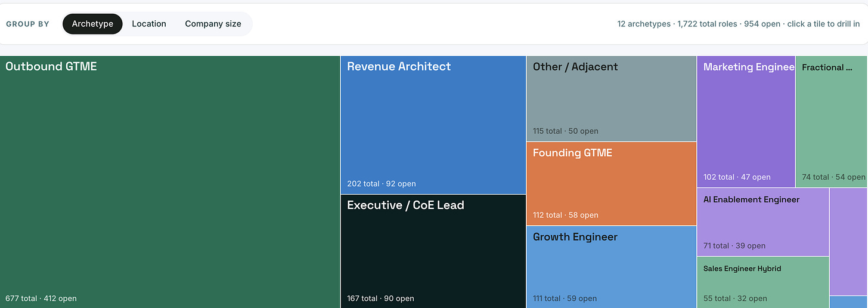Click the Outbound GTME title text
The width and height of the screenshot is (868, 308).
click(51, 66)
